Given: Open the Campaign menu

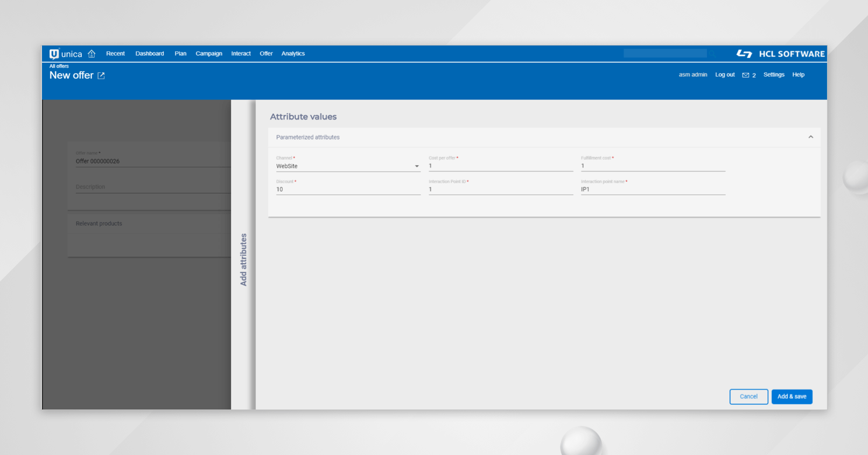Looking at the screenshot, I should coord(209,53).
